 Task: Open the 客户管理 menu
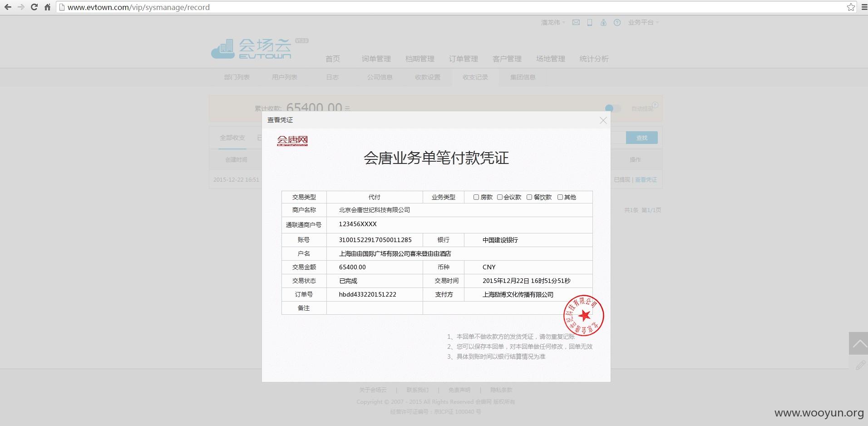tap(507, 59)
